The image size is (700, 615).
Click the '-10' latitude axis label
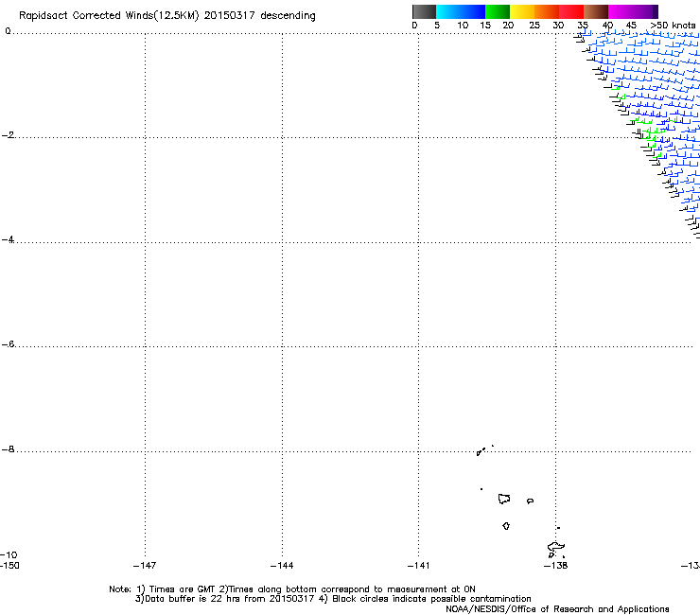[9, 554]
